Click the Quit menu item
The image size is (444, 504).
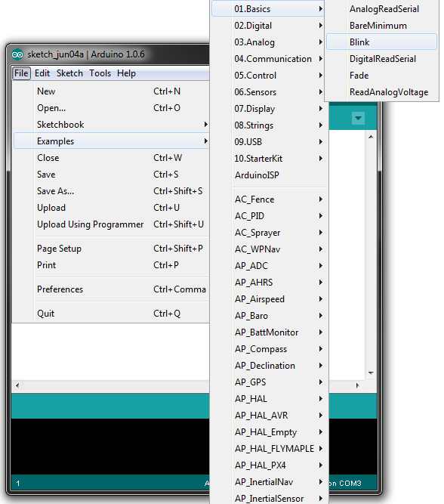pos(111,314)
